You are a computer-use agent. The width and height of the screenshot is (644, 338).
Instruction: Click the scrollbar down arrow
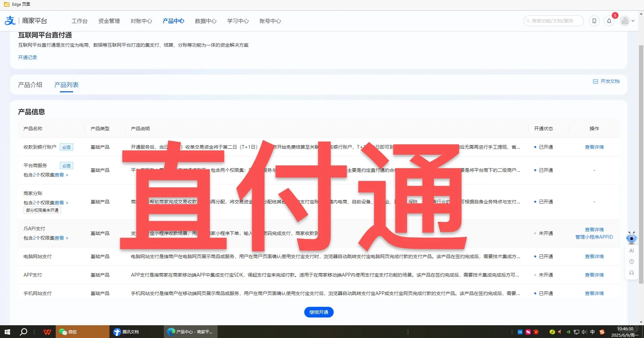click(x=641, y=322)
